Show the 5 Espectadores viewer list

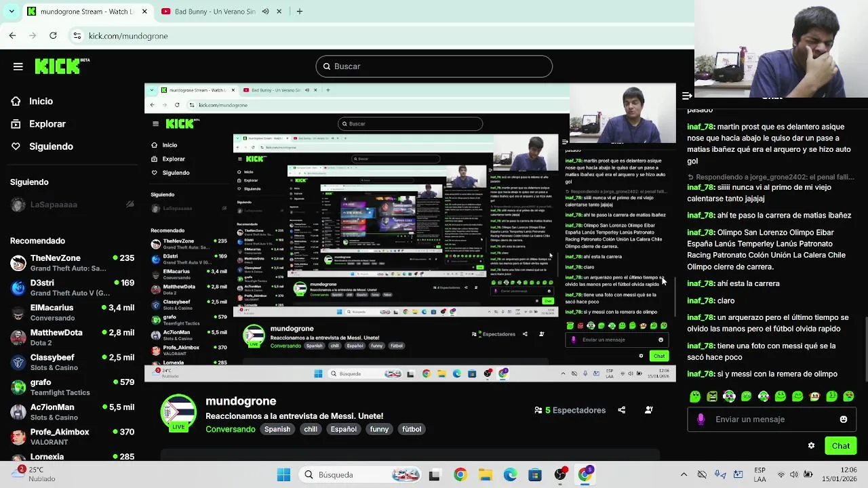570,410
